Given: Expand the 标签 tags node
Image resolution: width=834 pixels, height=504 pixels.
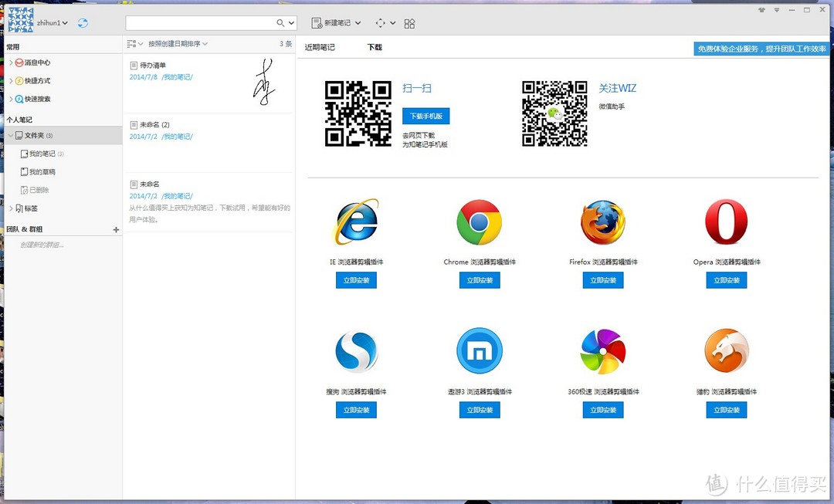Looking at the screenshot, I should pos(11,208).
